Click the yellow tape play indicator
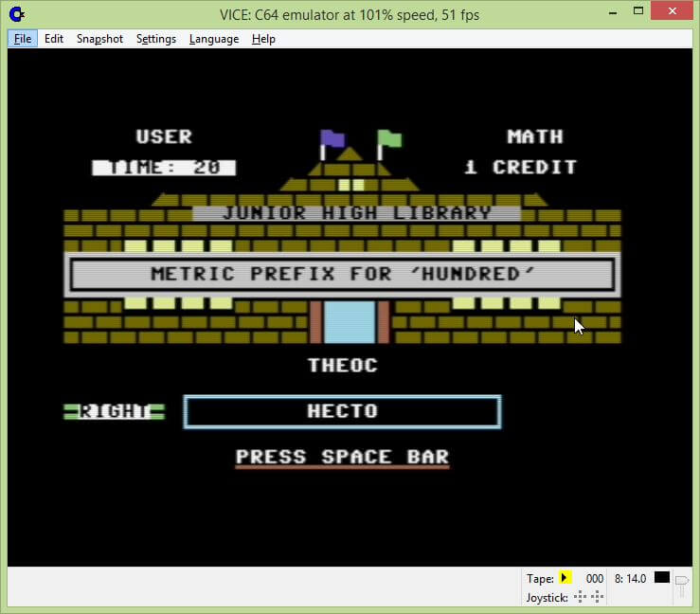This screenshot has height=614, width=700. [565, 578]
